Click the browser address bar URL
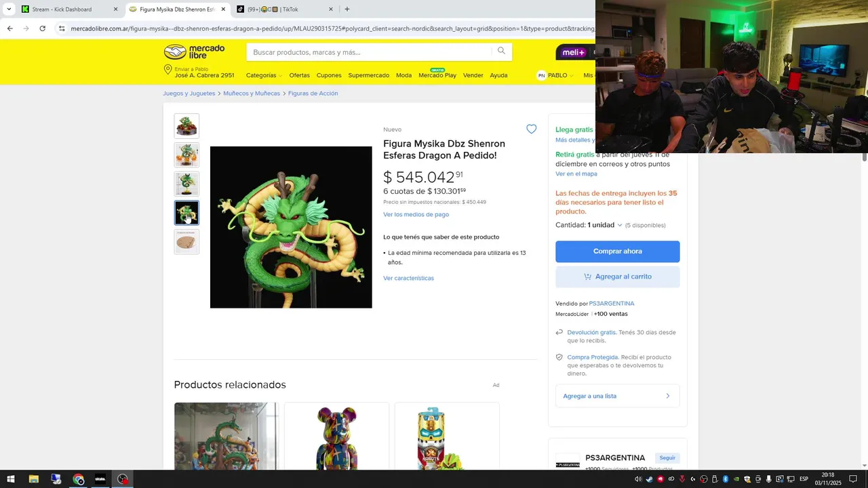868x488 pixels. click(332, 28)
